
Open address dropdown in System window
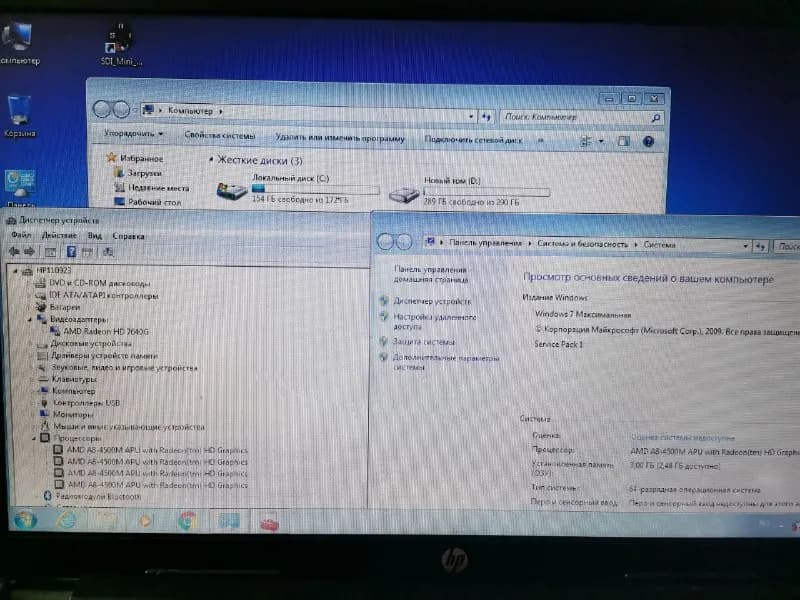(x=745, y=246)
